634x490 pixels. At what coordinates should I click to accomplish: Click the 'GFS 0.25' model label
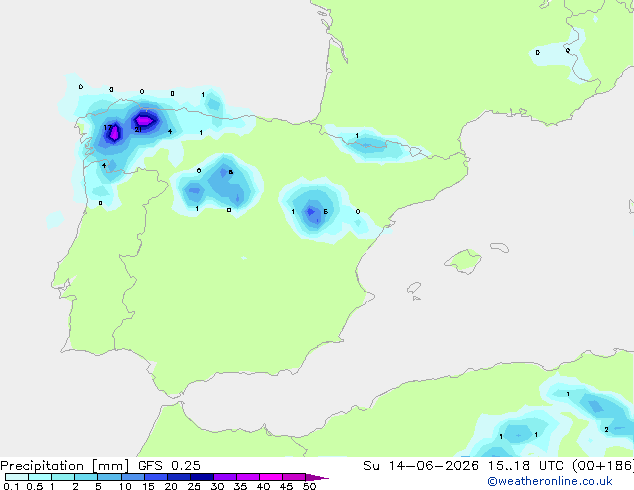click(x=169, y=466)
